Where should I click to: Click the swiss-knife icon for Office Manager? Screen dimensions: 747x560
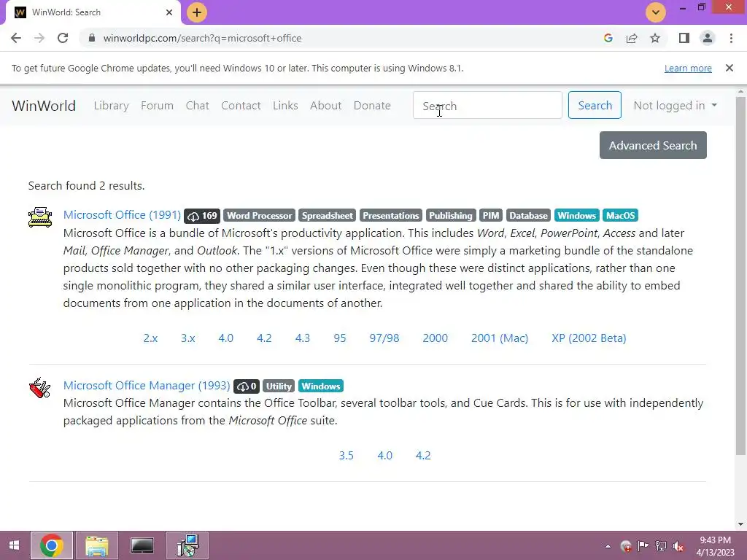pyautogui.click(x=40, y=388)
